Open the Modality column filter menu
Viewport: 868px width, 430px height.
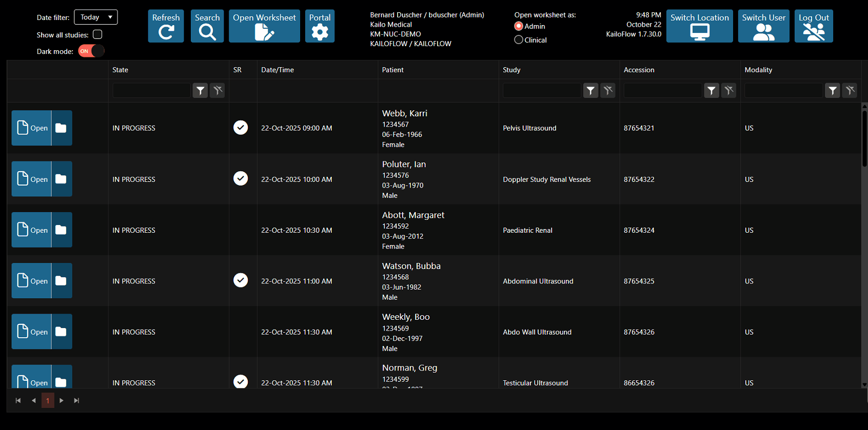point(832,91)
